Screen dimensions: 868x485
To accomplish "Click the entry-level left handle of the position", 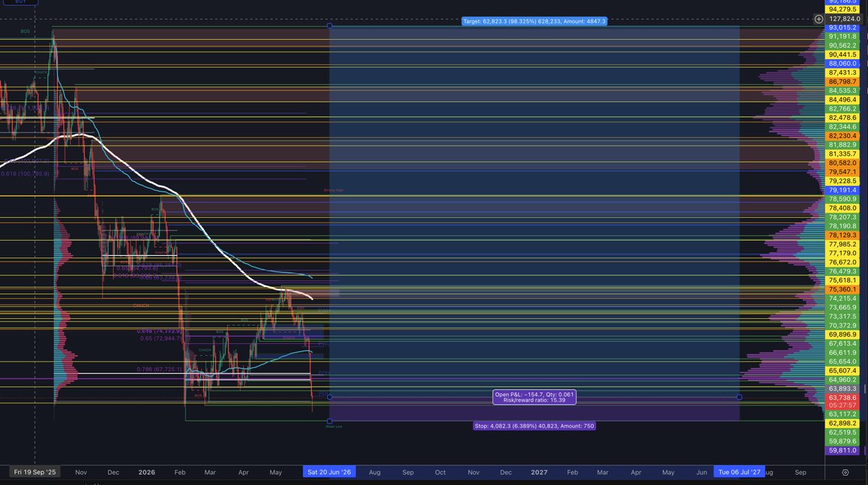I will tap(330, 397).
